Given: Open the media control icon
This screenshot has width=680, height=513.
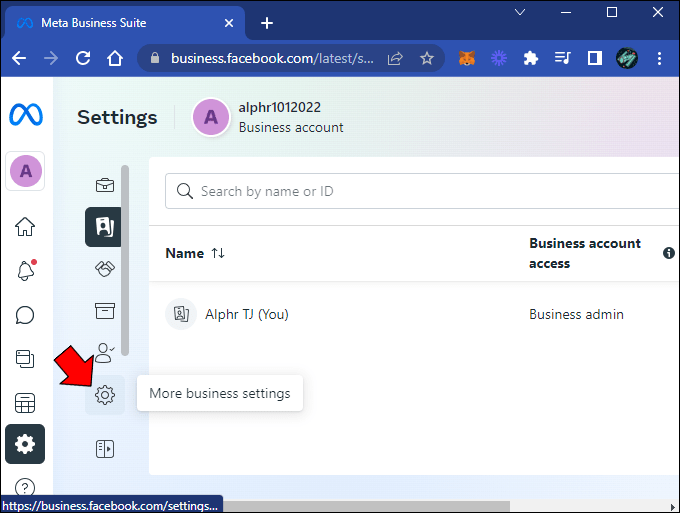Looking at the screenshot, I should pos(562,58).
